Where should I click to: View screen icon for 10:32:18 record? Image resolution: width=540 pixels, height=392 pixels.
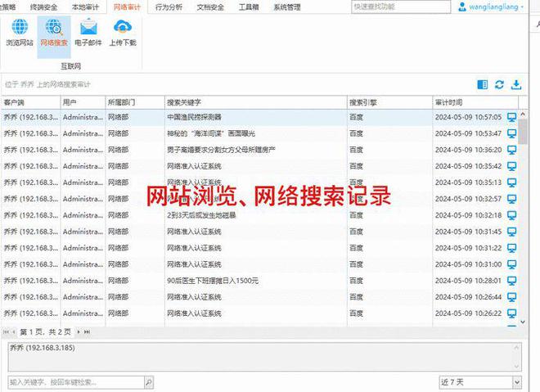click(511, 215)
